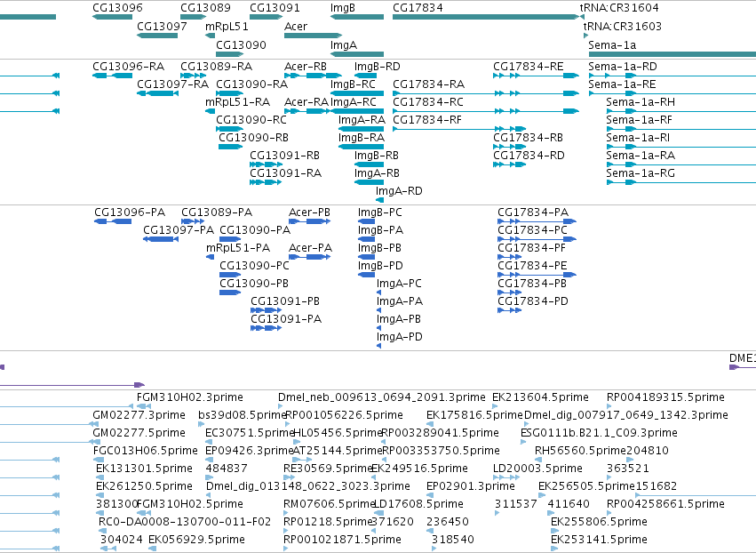Click the CG13090 gene label

point(241,44)
